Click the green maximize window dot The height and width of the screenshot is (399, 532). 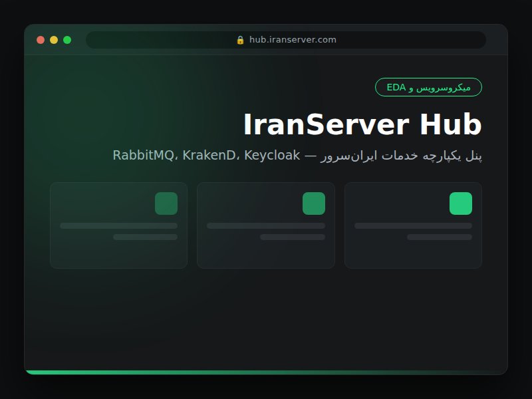pos(67,40)
